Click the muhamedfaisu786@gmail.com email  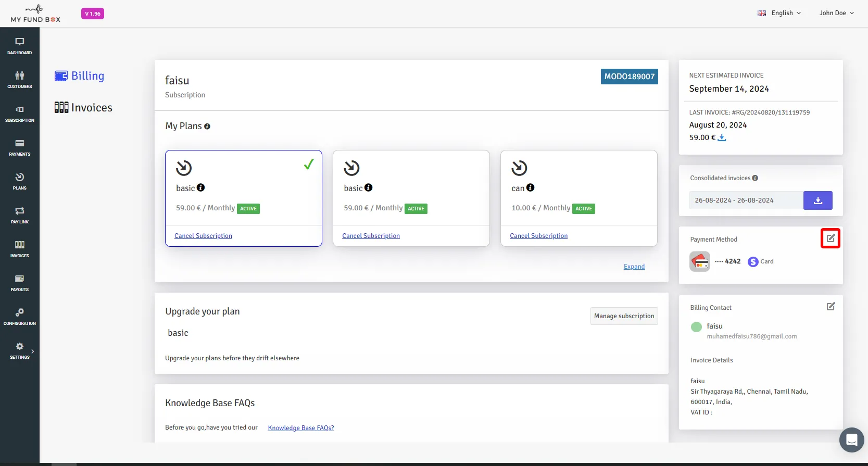click(752, 336)
